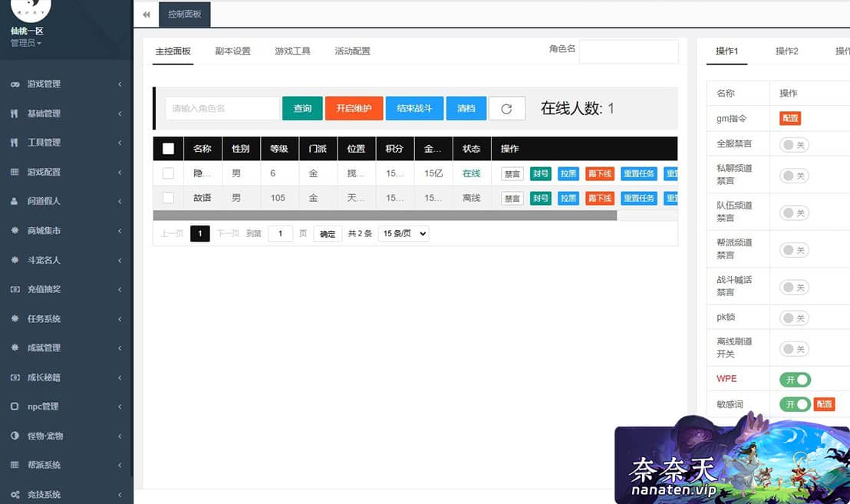Click the page number jump field

[280, 233]
